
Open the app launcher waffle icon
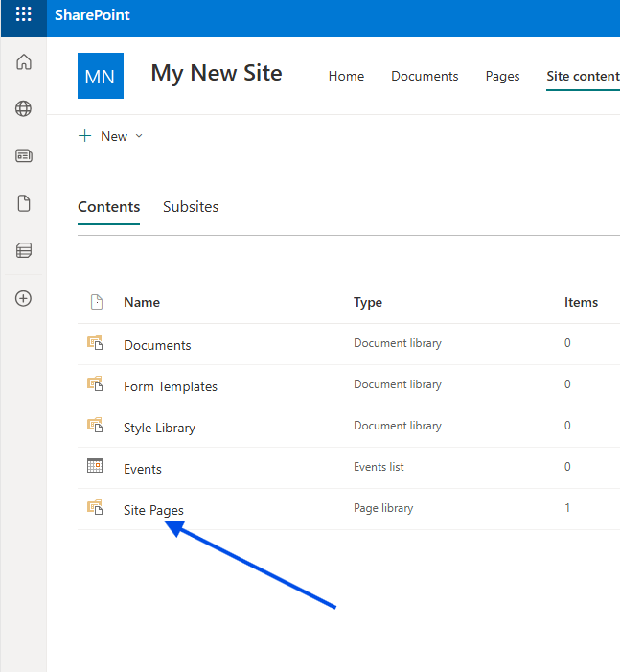click(23, 15)
